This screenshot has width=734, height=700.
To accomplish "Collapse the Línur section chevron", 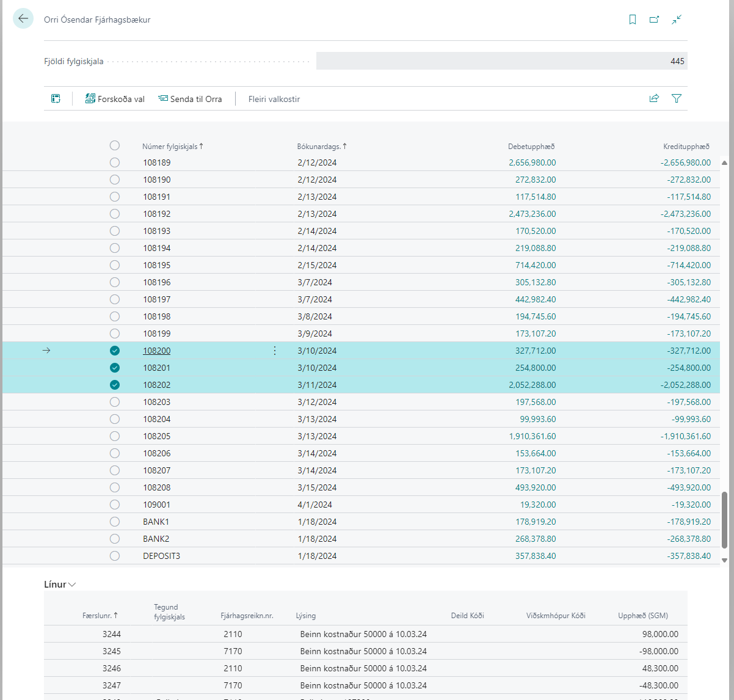I will point(72,585).
